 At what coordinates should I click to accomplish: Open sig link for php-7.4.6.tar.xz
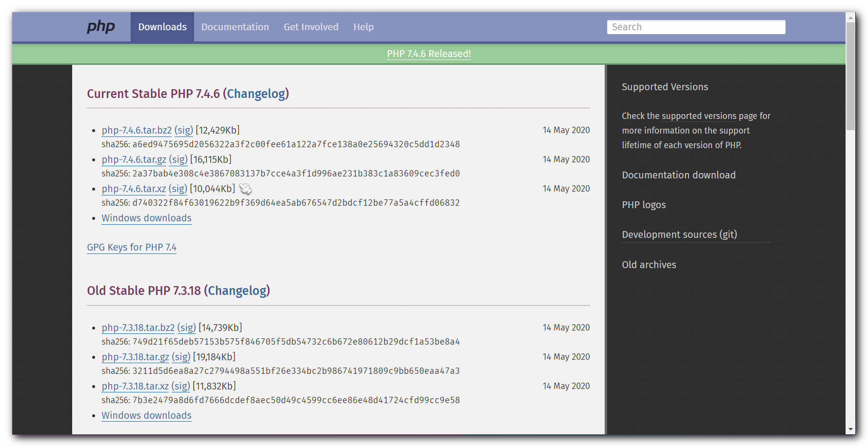tap(178, 189)
